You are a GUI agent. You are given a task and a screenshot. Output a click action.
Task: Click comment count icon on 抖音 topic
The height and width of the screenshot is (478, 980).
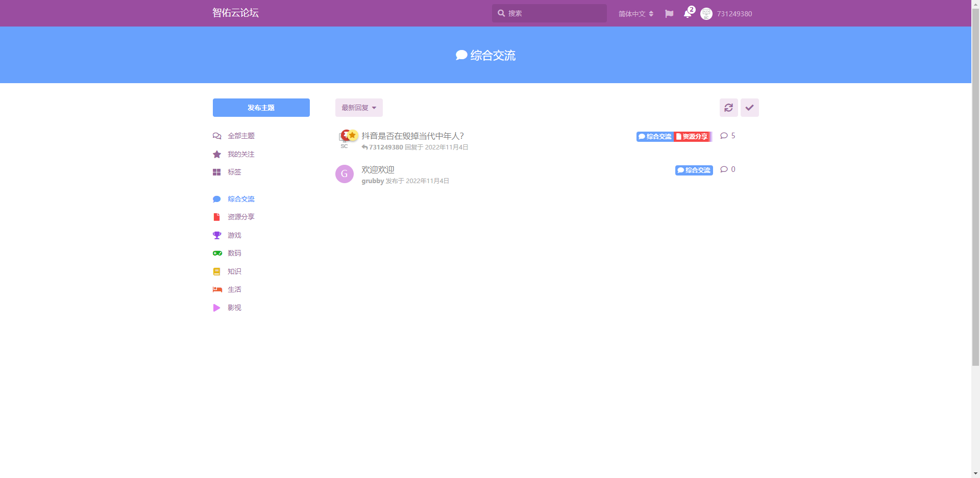point(724,136)
